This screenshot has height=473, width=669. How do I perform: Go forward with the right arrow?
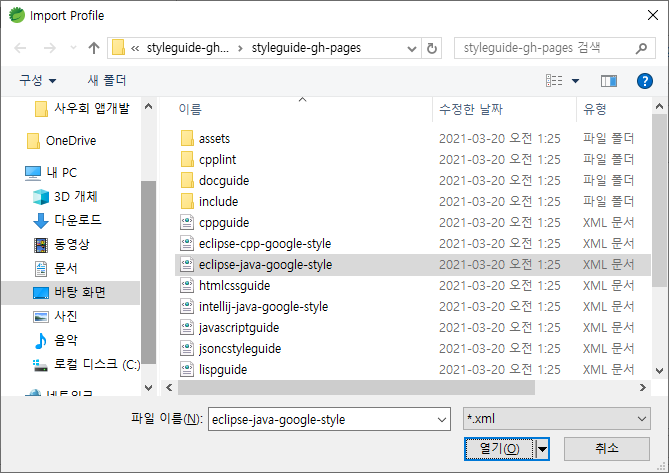tap(49, 48)
